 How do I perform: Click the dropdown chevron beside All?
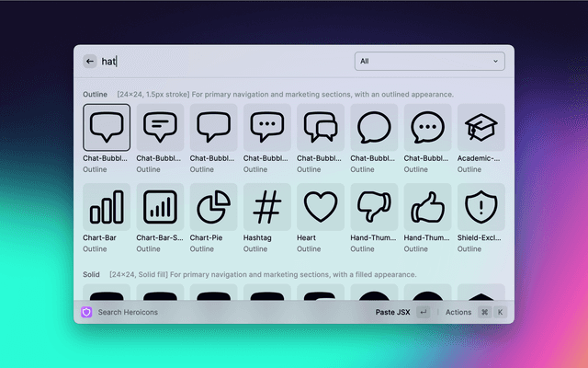click(496, 62)
